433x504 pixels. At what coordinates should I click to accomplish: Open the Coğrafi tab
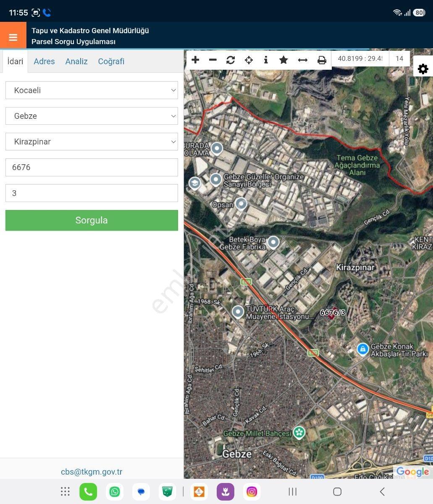pyautogui.click(x=111, y=61)
